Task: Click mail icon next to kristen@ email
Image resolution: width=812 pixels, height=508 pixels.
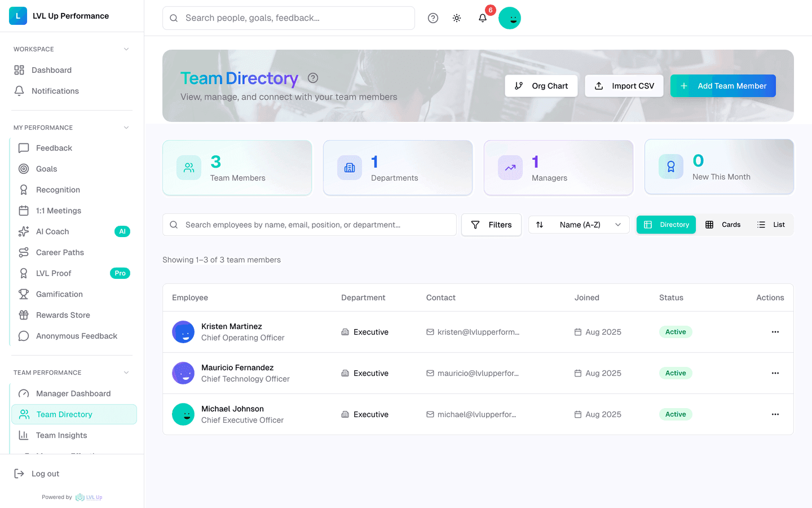Action: [430, 332]
